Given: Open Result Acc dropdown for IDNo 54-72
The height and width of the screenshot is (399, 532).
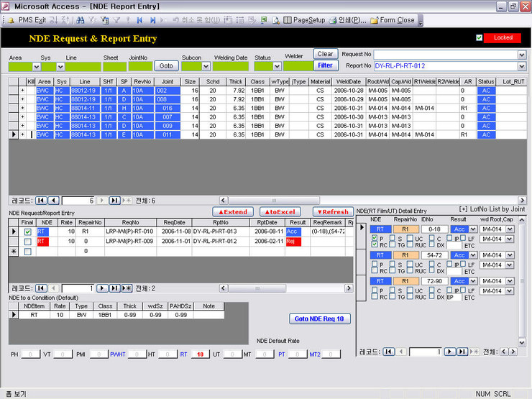Looking at the screenshot, I should 473,254.
